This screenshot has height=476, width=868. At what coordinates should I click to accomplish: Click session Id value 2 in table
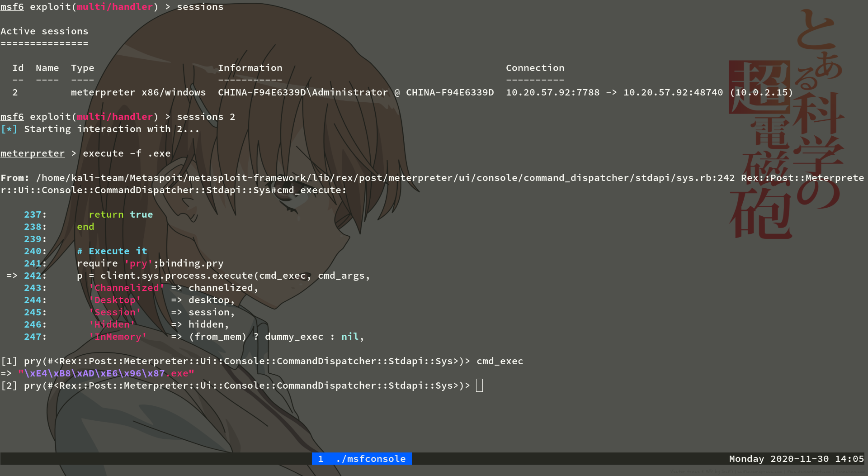[x=15, y=92]
